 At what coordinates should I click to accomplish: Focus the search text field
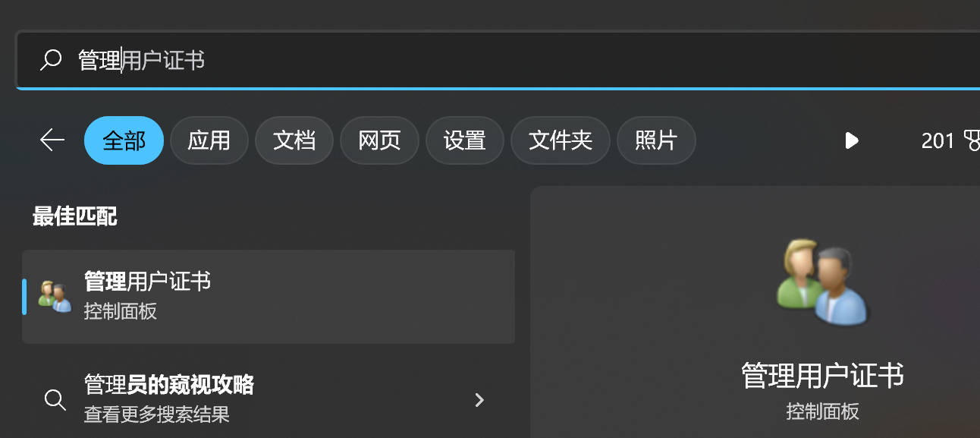(498, 60)
